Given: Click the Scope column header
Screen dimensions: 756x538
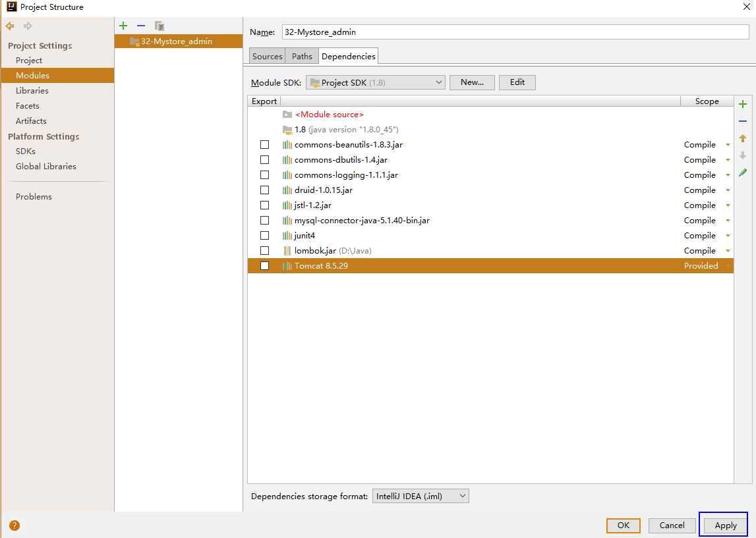Looking at the screenshot, I should point(707,101).
